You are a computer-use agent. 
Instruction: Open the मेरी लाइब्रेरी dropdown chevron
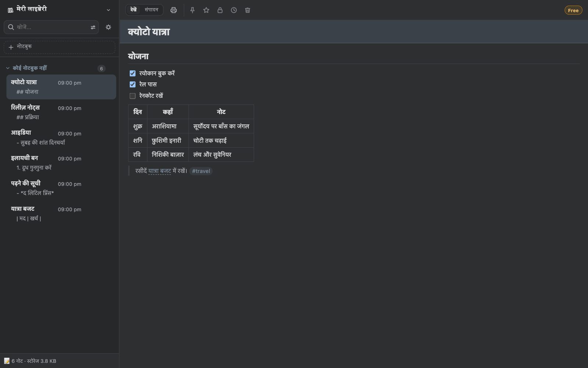coord(108,10)
